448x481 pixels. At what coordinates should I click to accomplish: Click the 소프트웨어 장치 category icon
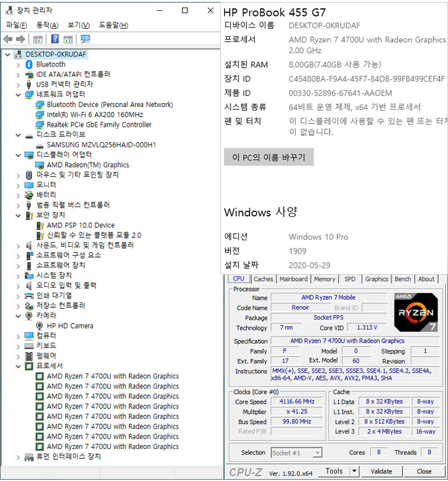pyautogui.click(x=29, y=266)
